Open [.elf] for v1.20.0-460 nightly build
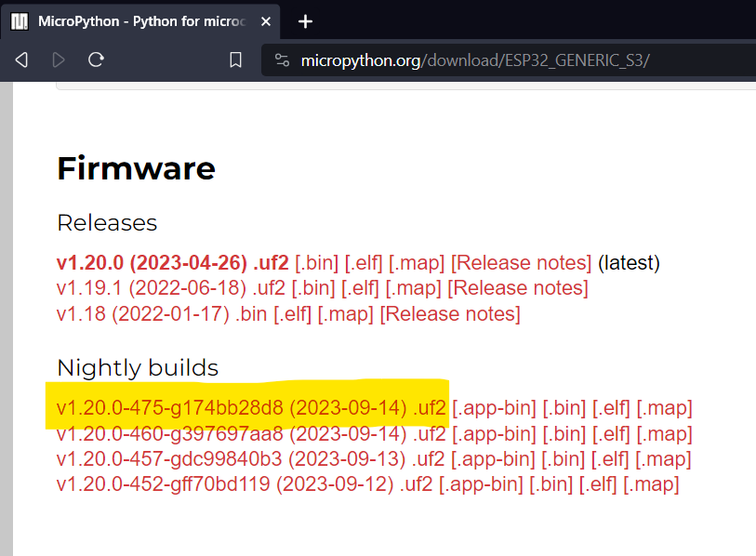Image resolution: width=756 pixels, height=556 pixels. 611,434
